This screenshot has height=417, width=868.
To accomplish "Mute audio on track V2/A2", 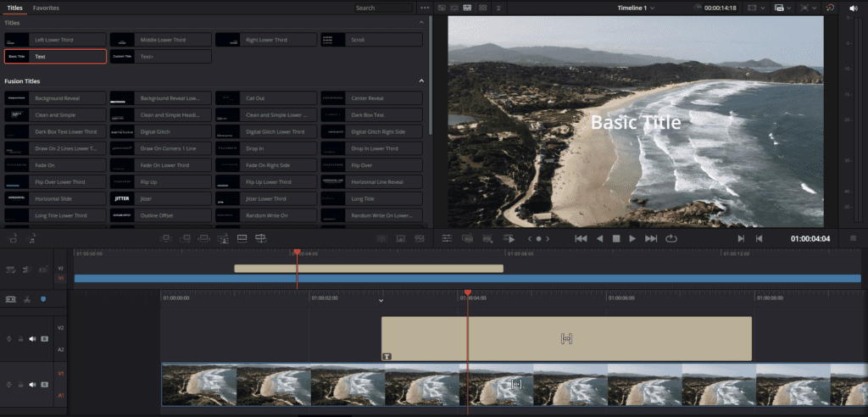I will click(33, 339).
